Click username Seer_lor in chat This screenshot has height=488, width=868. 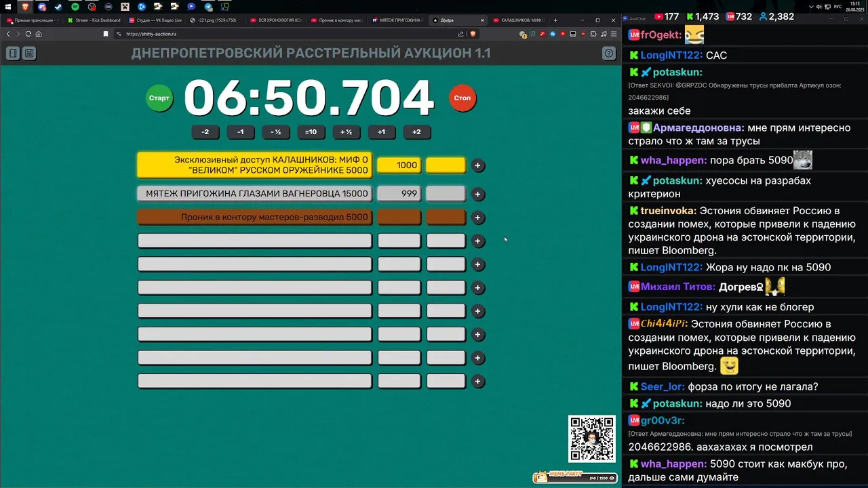tap(663, 386)
